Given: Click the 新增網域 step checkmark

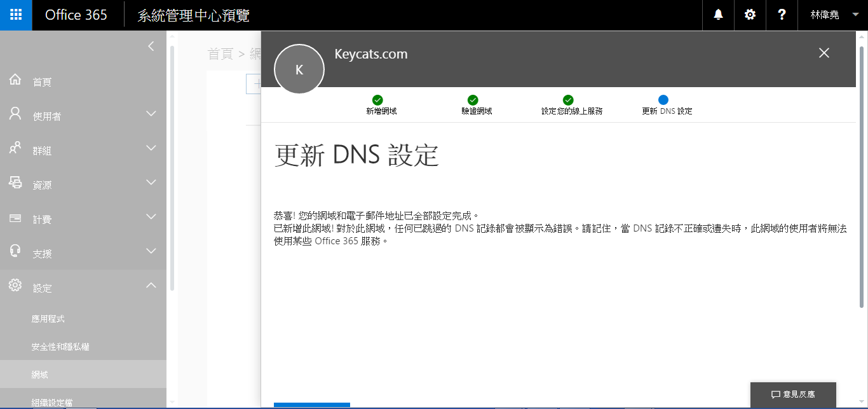Looking at the screenshot, I should [377, 100].
